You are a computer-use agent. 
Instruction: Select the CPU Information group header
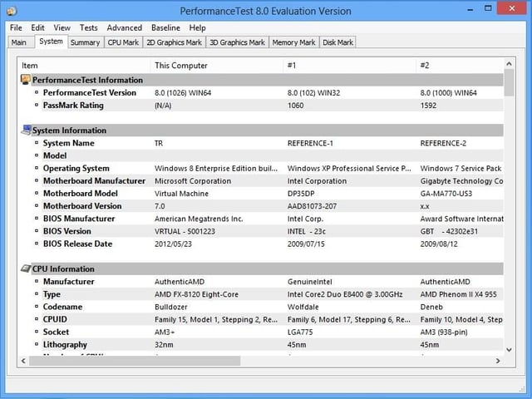click(x=261, y=268)
